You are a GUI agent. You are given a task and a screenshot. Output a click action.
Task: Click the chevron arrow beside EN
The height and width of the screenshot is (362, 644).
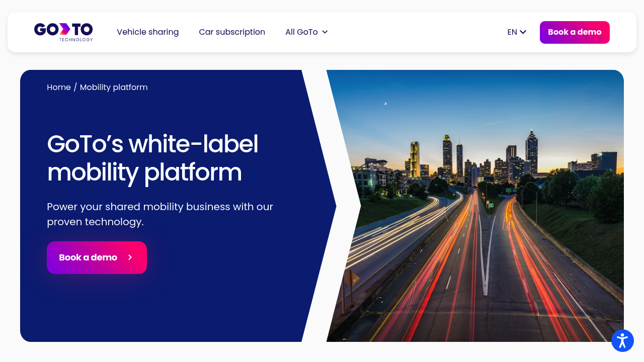point(523,32)
